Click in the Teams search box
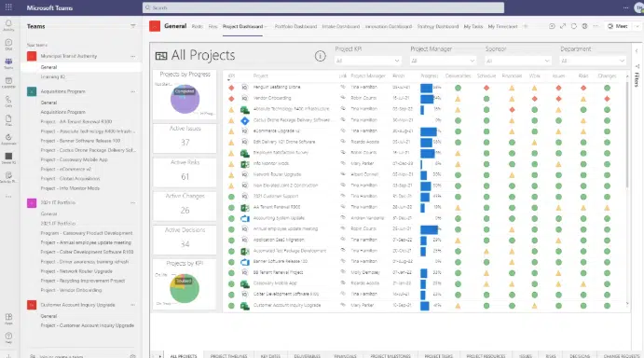This screenshot has height=358, width=644. [x=323, y=7]
